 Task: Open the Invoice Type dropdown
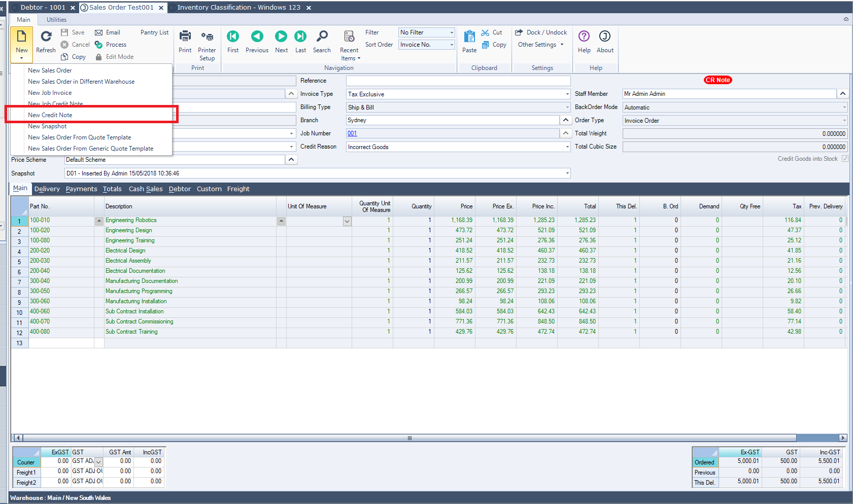point(567,94)
